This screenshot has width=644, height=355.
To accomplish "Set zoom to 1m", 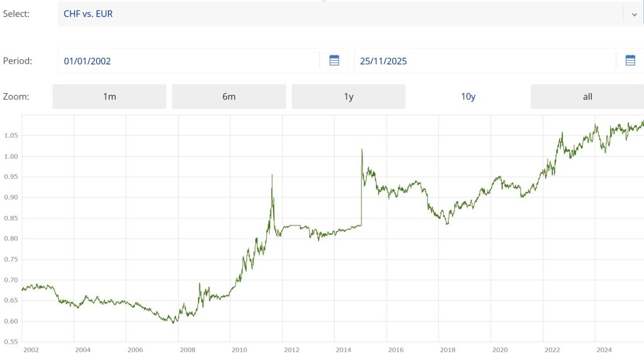I will tap(109, 96).
